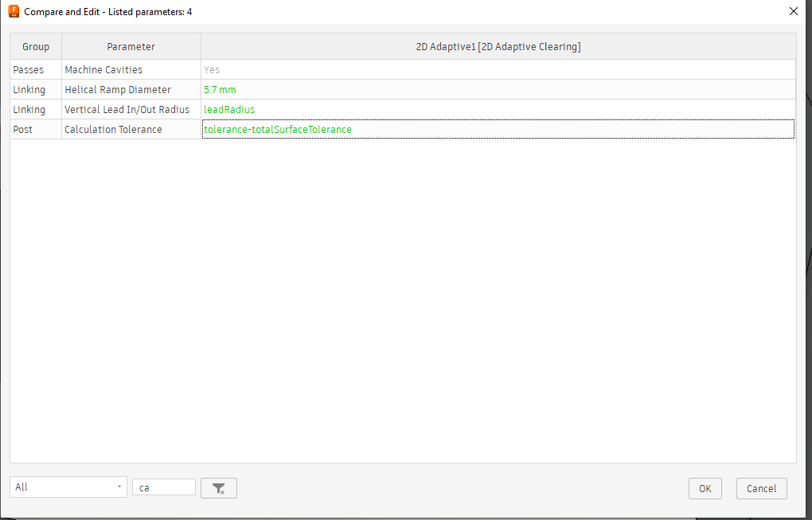
Task: Select the ca search text field
Action: coord(163,487)
